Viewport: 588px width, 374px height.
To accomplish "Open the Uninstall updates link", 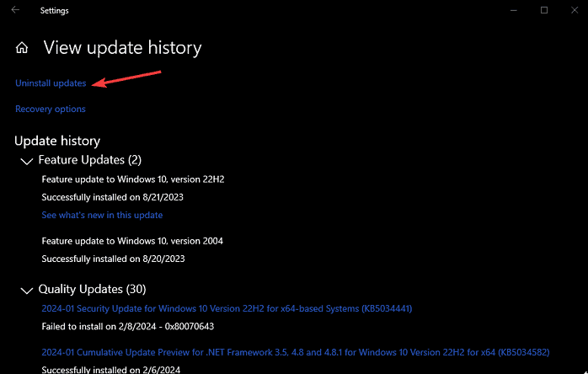I will click(x=51, y=83).
